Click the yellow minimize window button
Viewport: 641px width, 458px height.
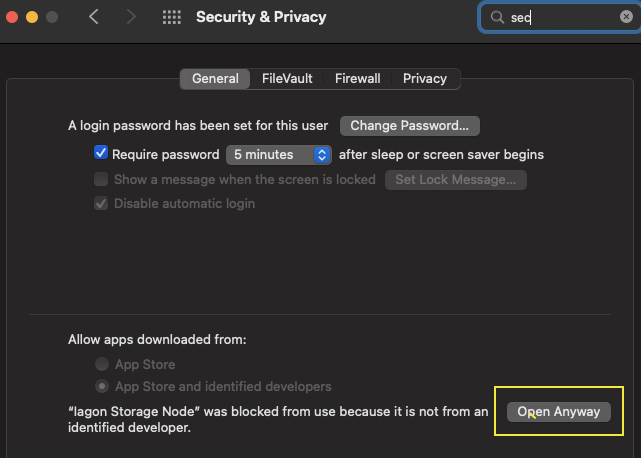point(32,17)
